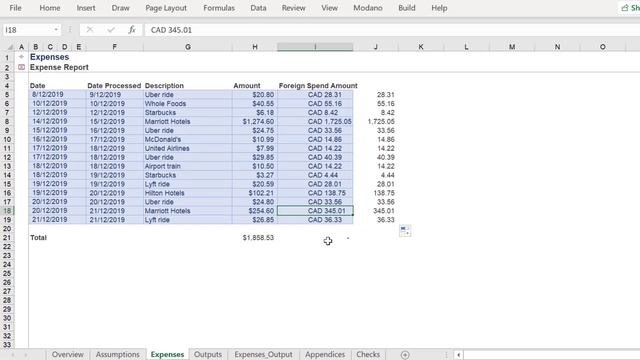This screenshot has width=640, height=360.
Task: Open the View ribbon tab
Action: (x=329, y=8)
